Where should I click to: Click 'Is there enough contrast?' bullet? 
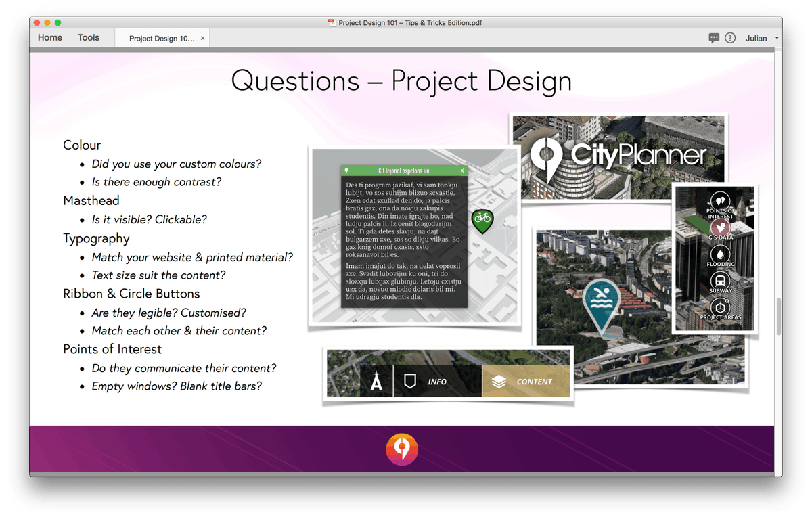click(156, 182)
